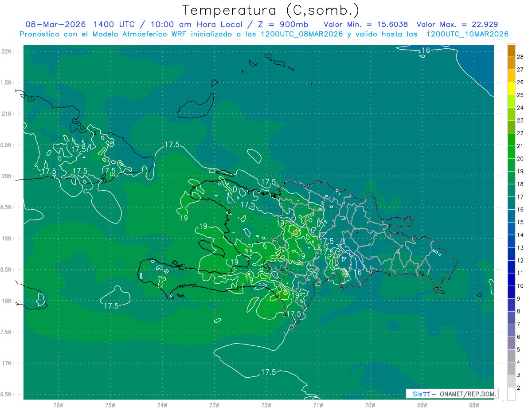Click the "16" contour label at top right
532x411 pixels.
[x=425, y=51]
